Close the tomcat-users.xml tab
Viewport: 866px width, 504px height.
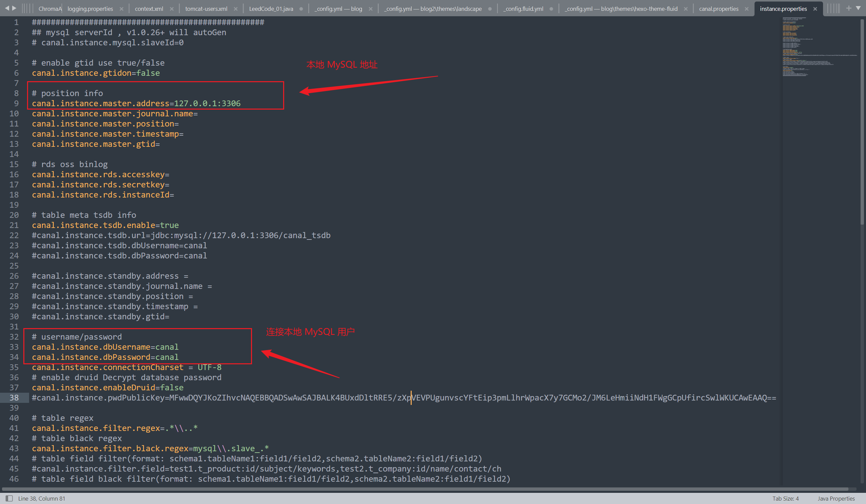point(236,9)
